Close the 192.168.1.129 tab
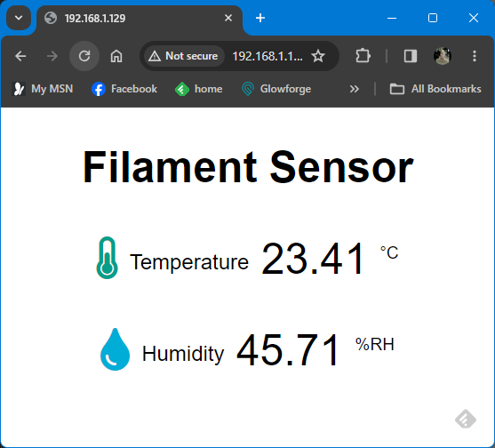 pos(228,18)
